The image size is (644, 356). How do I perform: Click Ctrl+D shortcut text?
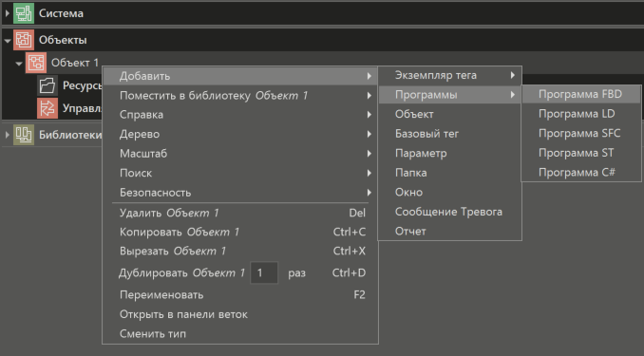click(x=349, y=272)
